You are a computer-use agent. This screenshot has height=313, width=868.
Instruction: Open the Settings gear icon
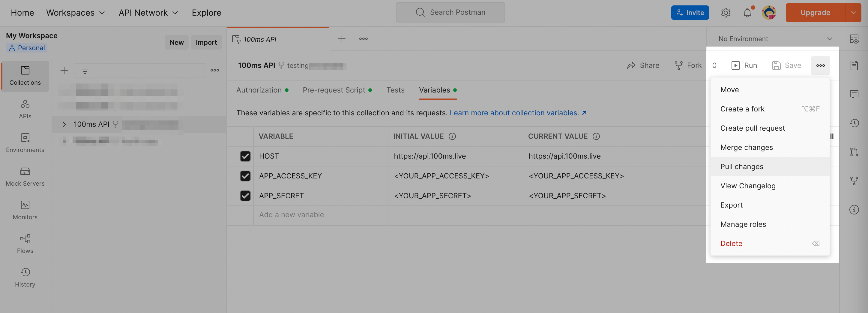click(x=726, y=13)
